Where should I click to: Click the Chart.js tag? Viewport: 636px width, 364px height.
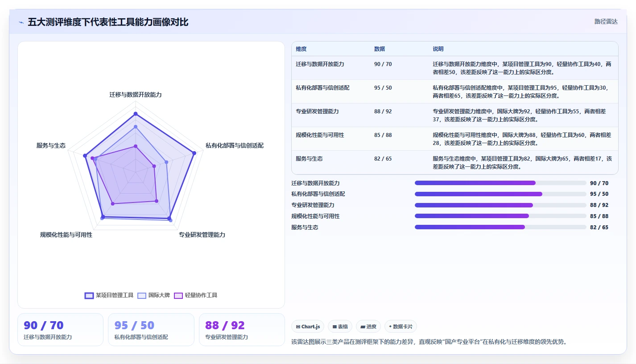308,327
